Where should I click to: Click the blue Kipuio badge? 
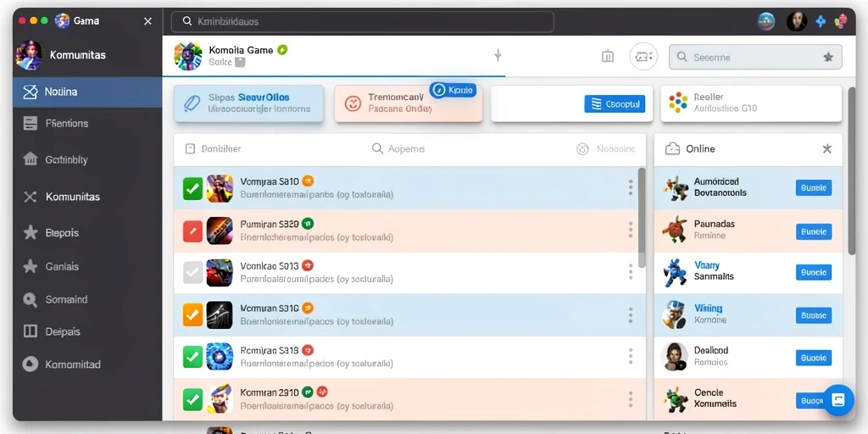(x=453, y=90)
